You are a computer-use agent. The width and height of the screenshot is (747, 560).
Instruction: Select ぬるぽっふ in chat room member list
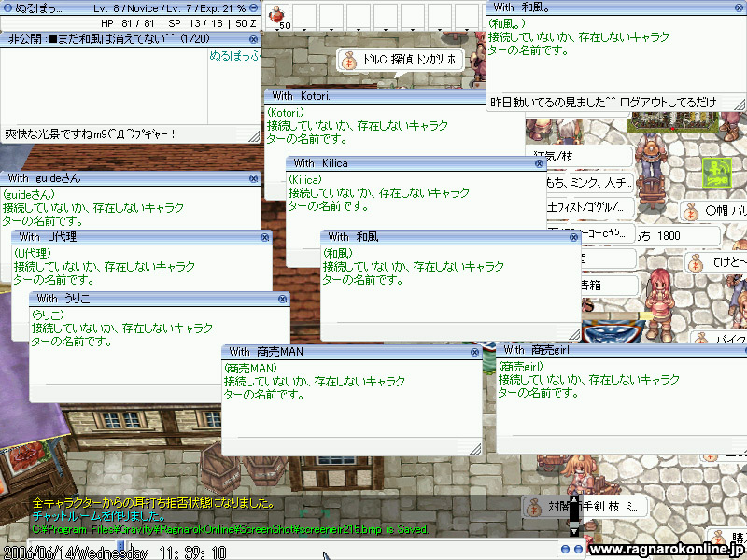pyautogui.click(x=234, y=56)
